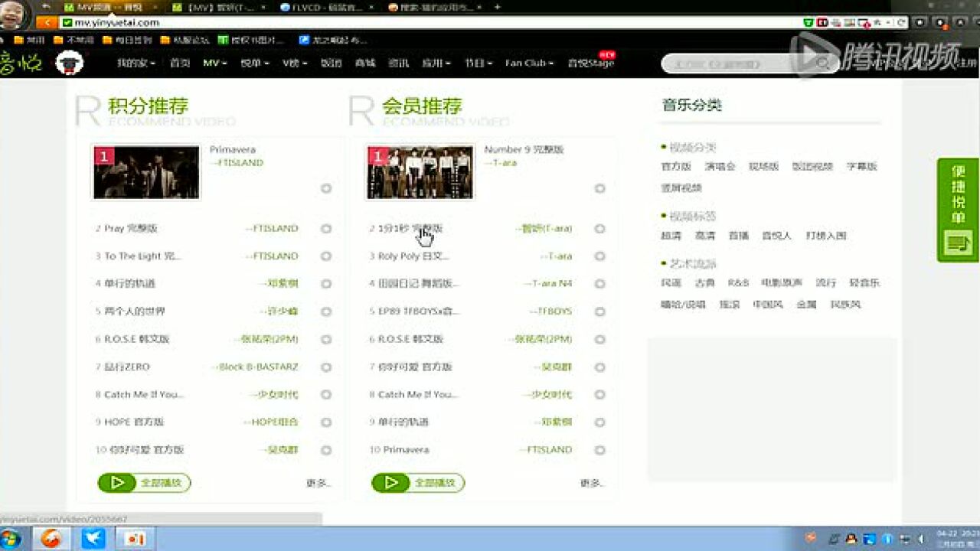Click the Number 9 T-ara video thumbnail

point(420,172)
